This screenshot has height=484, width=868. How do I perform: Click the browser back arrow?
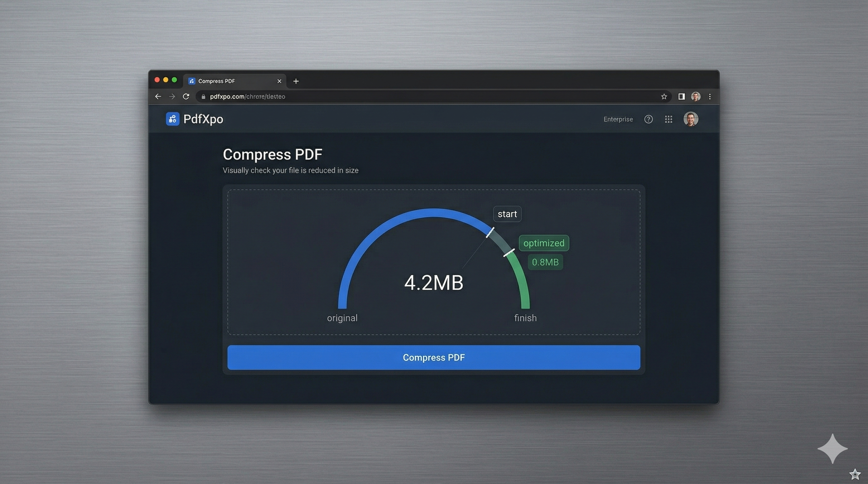(158, 97)
